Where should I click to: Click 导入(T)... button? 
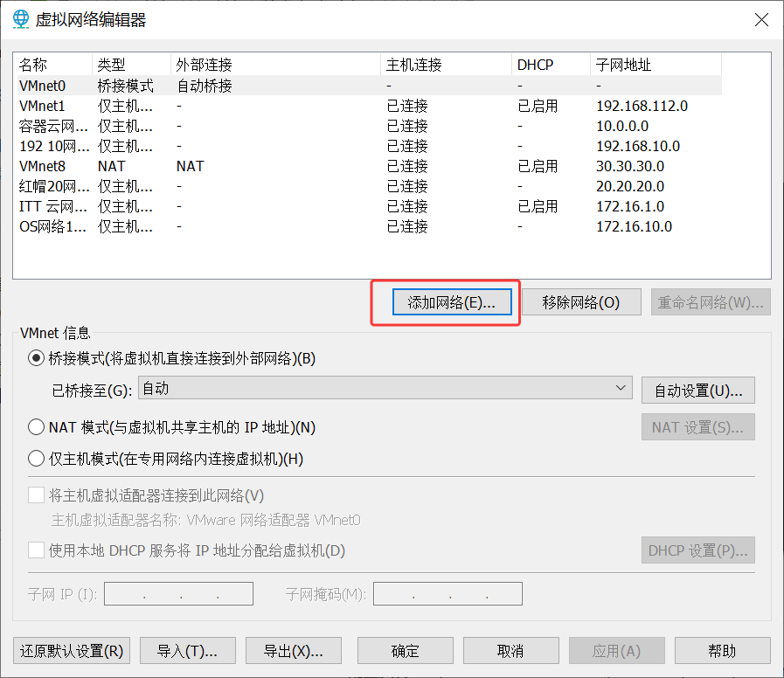pos(188,651)
